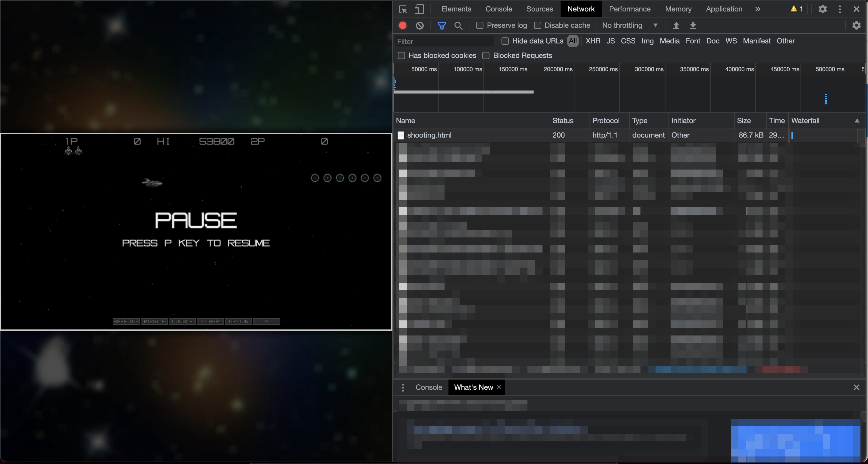
Task: Filter requests to show only XHR
Action: pos(593,41)
